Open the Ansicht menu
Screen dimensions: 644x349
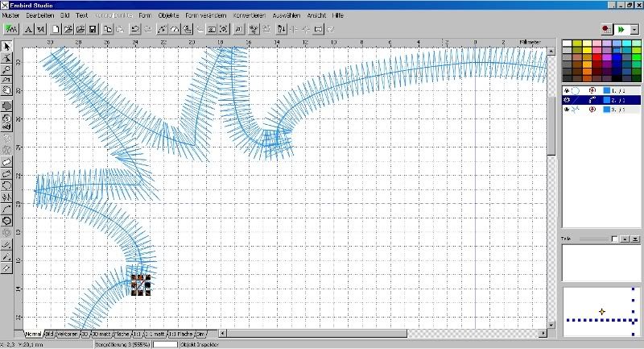[x=316, y=15]
